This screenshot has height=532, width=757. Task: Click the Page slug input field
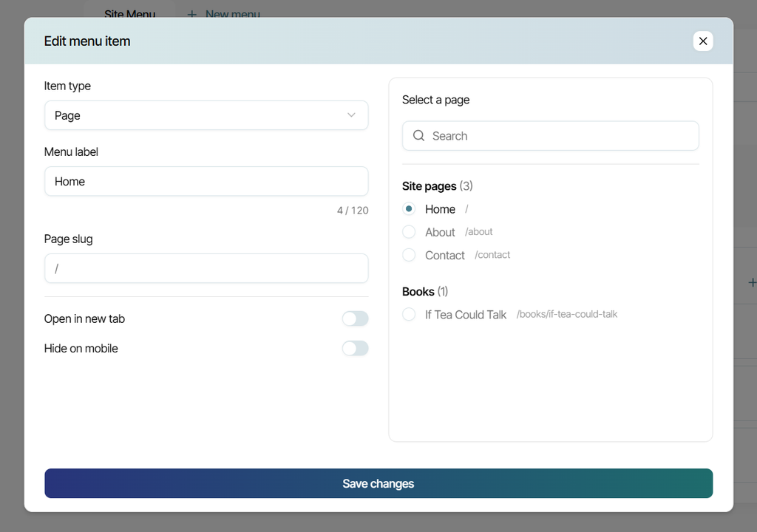pyautogui.click(x=206, y=268)
